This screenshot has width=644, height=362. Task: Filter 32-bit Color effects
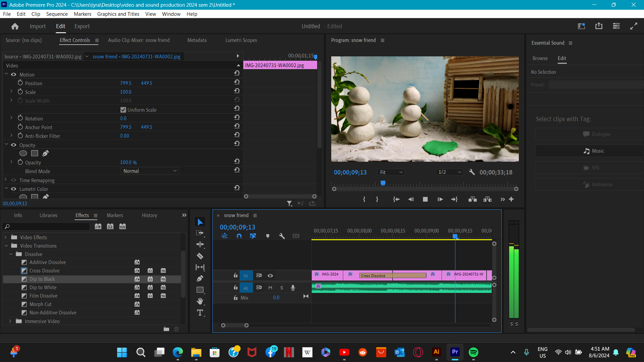click(x=110, y=226)
